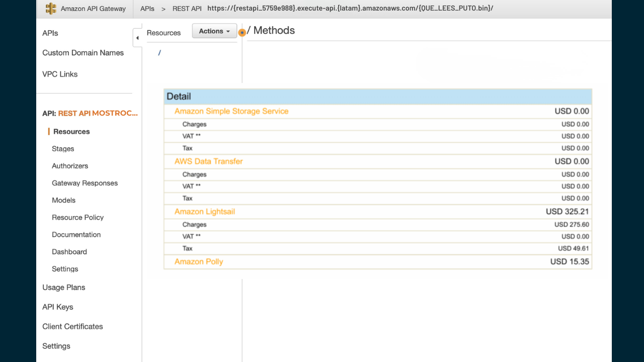Image resolution: width=644 pixels, height=362 pixels.
Task: Open the API Dashboard
Action: click(69, 251)
